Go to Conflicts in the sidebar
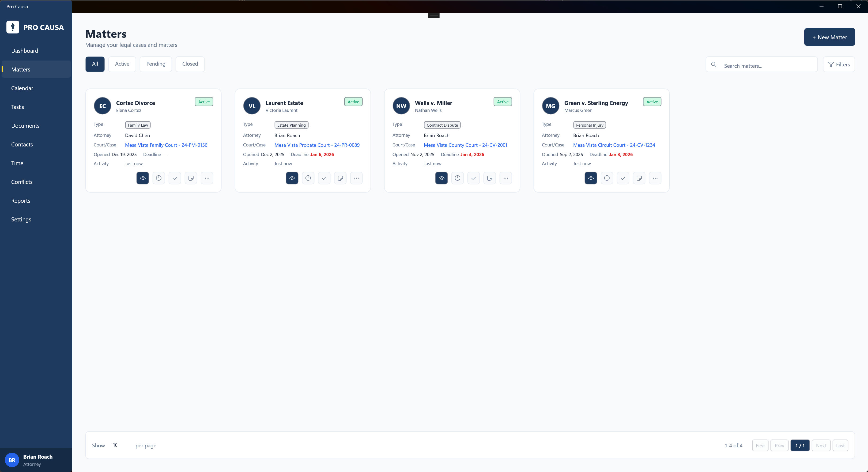 point(22,182)
